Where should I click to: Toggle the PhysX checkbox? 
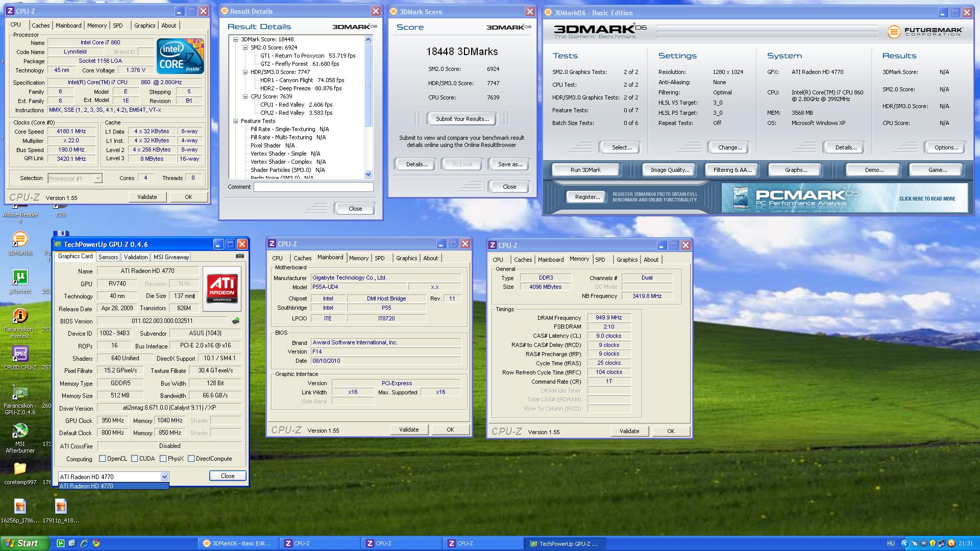click(163, 459)
